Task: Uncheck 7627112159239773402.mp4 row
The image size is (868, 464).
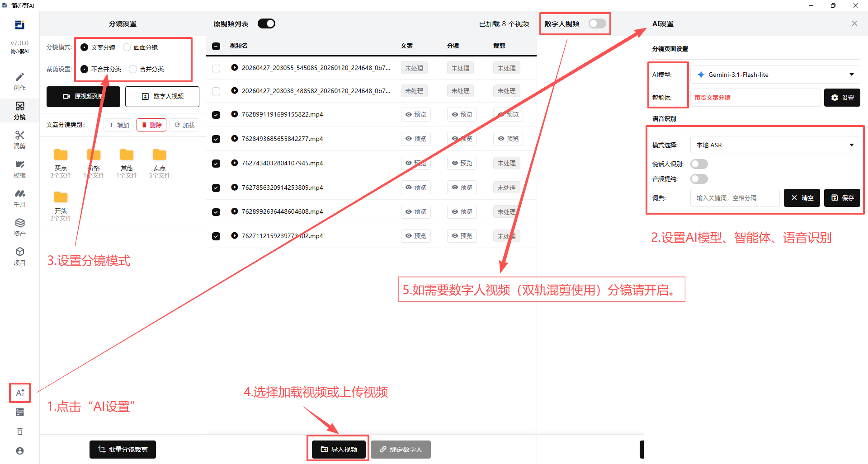Action: point(216,236)
